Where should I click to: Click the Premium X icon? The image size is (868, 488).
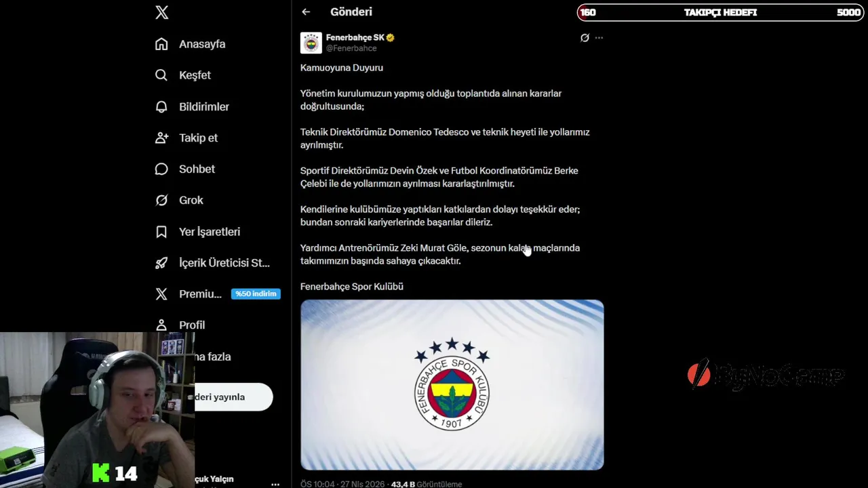point(161,294)
